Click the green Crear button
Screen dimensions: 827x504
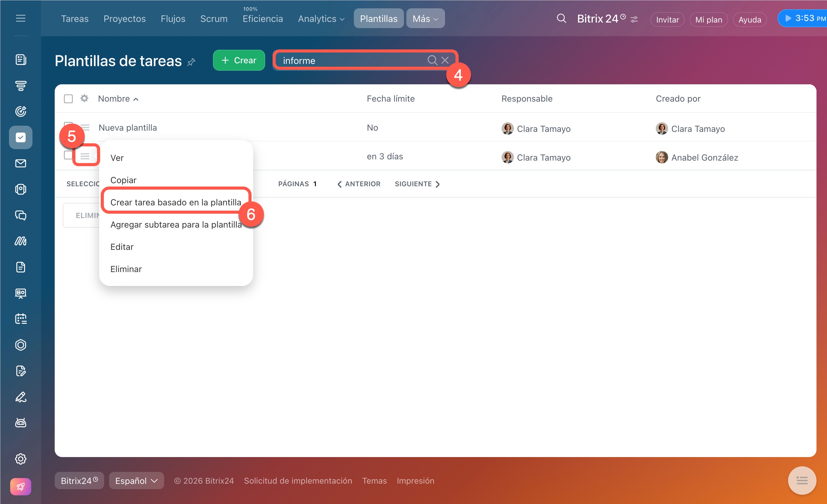(x=239, y=60)
